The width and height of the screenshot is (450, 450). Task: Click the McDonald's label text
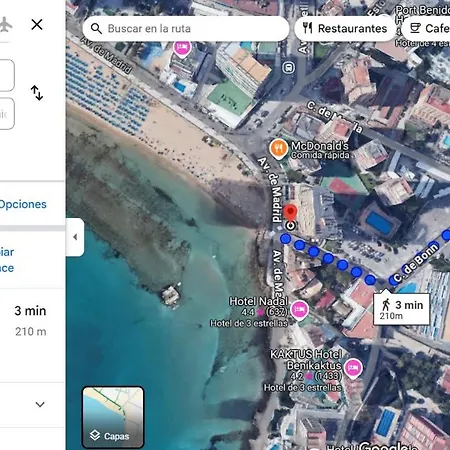320,146
